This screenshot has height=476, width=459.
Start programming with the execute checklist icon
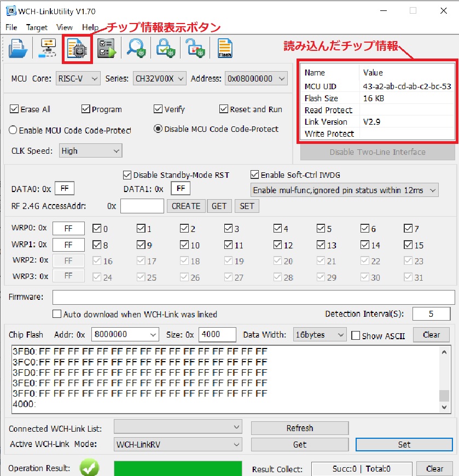(106, 48)
